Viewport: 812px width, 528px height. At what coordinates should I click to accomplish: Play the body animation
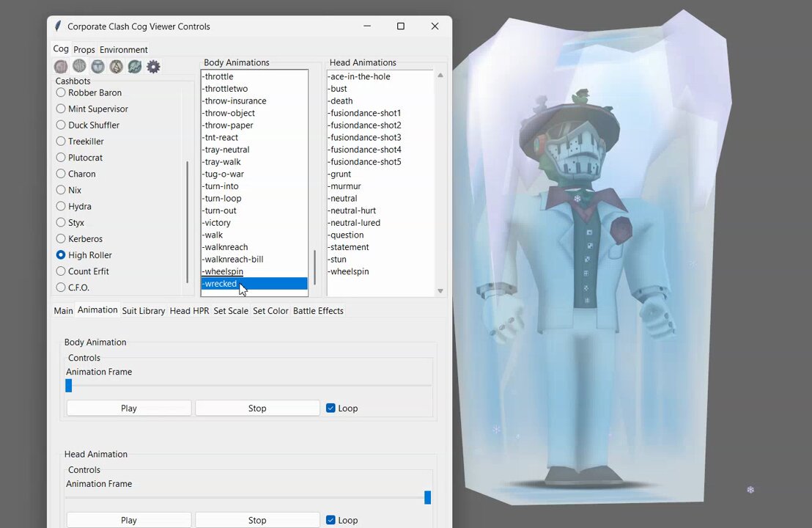pos(129,408)
